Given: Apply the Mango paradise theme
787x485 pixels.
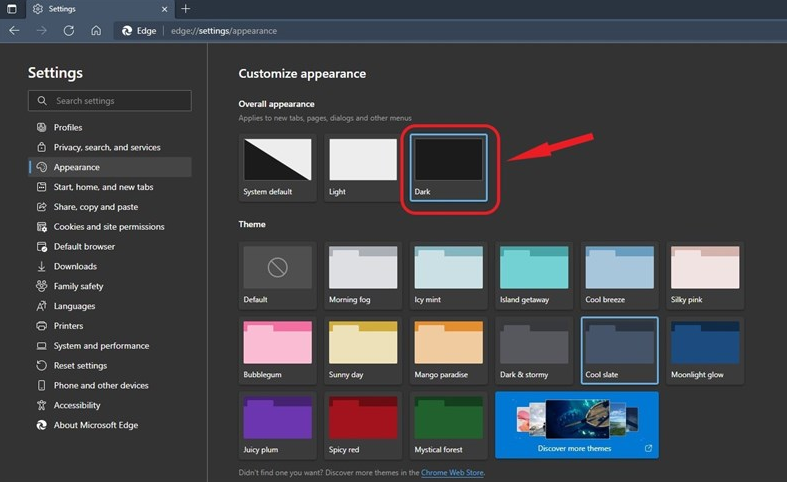Looking at the screenshot, I should click(x=448, y=350).
